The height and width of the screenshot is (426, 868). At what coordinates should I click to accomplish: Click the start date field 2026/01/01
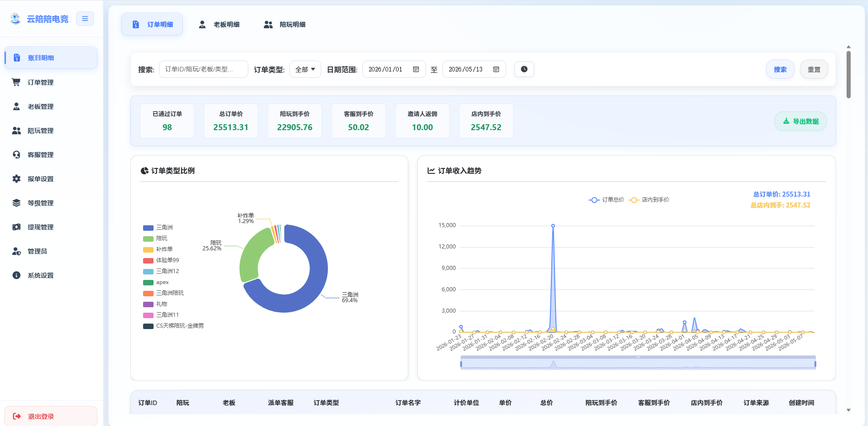(x=394, y=69)
